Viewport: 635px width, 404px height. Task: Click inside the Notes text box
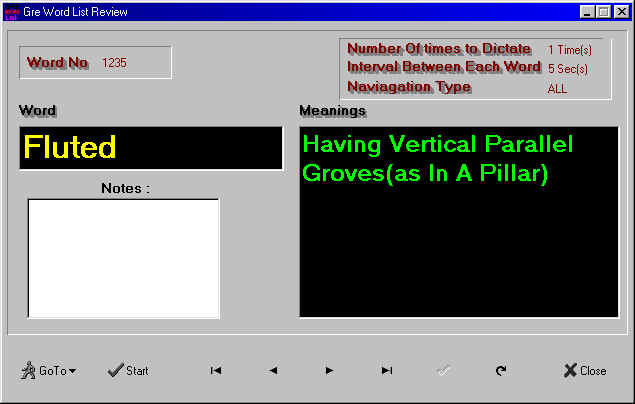pyautogui.click(x=123, y=258)
